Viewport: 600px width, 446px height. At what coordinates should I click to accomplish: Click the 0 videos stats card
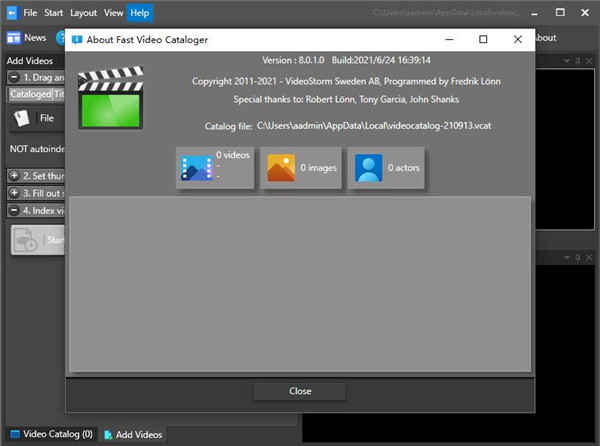pyautogui.click(x=215, y=168)
